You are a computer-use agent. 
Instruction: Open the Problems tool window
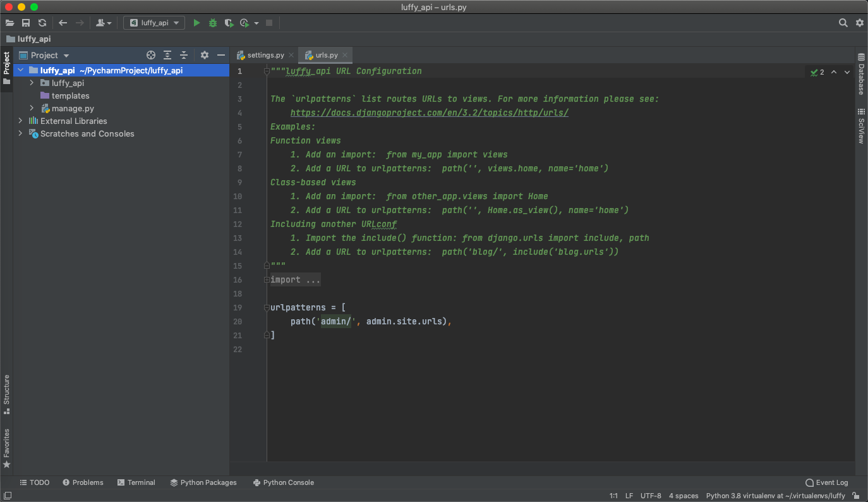(83, 482)
